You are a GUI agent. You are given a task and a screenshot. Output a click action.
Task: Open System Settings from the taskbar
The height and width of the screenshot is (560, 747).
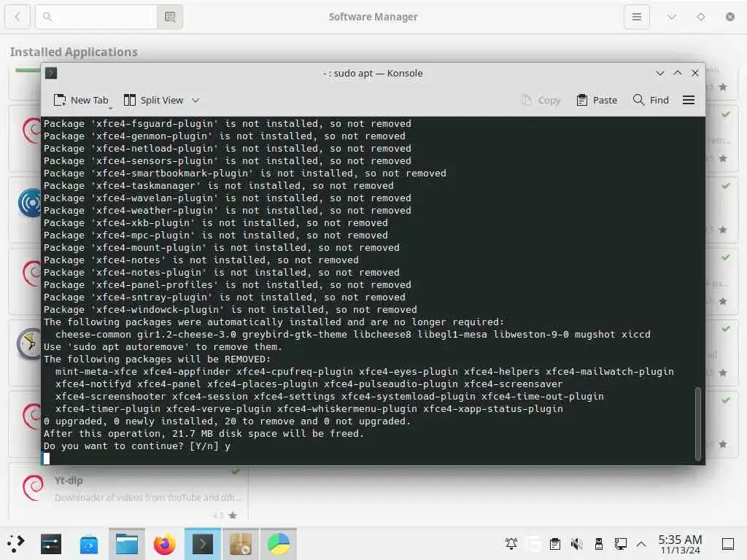click(x=51, y=544)
